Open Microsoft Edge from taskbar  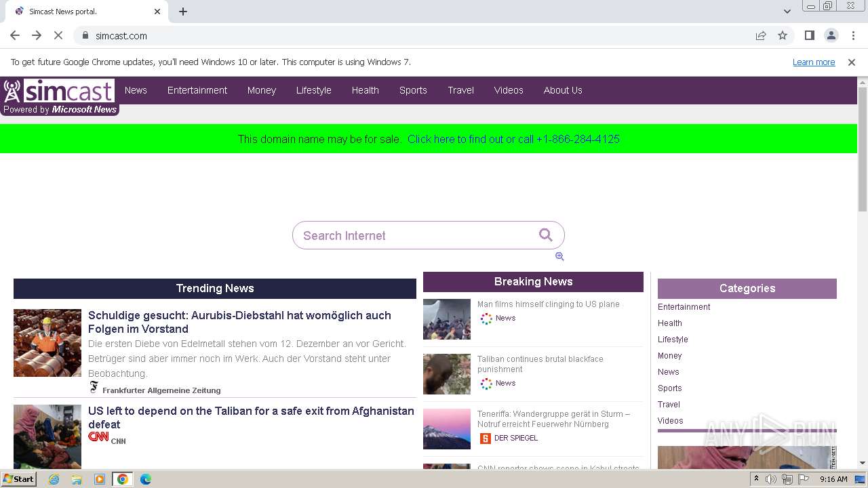146,479
